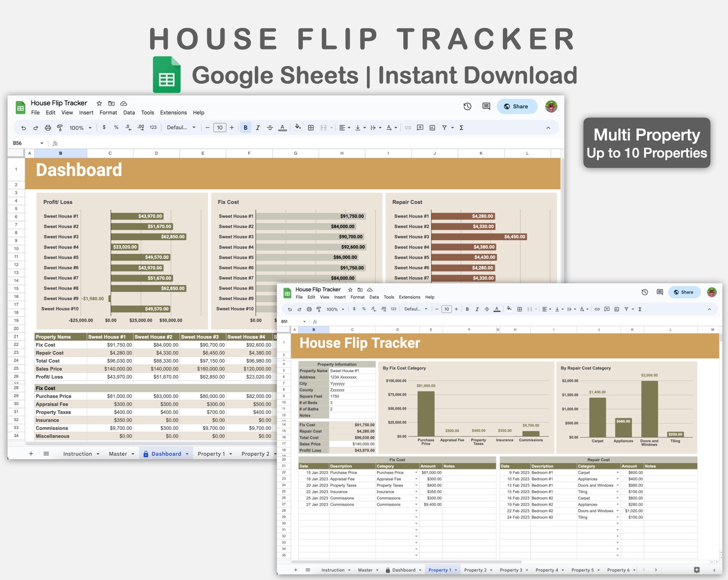Click the Share button in top window

coord(517,107)
